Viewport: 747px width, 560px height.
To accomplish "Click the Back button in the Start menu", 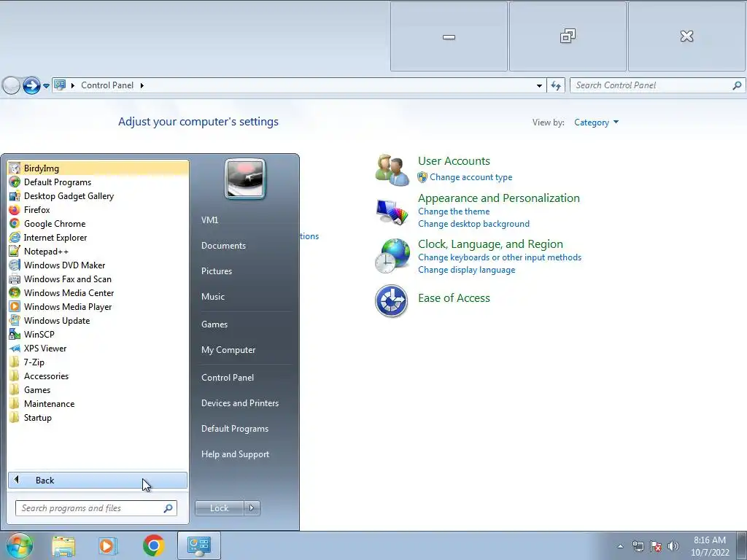I will tap(98, 480).
